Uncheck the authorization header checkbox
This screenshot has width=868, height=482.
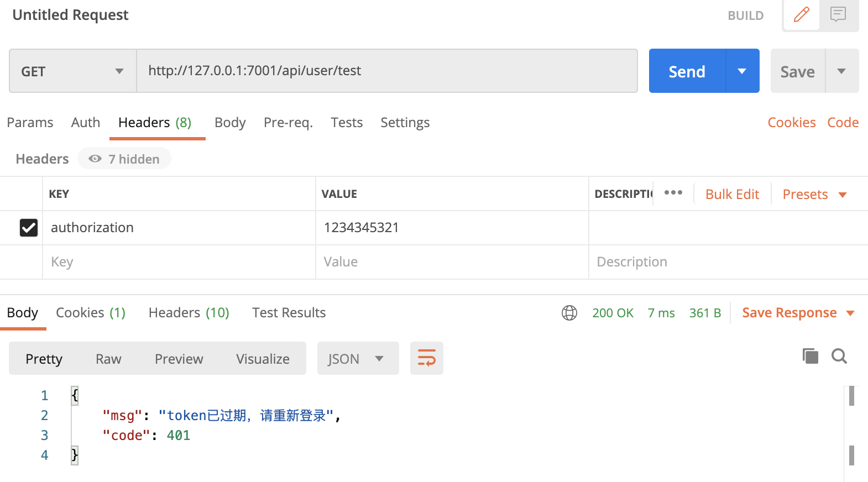click(29, 228)
